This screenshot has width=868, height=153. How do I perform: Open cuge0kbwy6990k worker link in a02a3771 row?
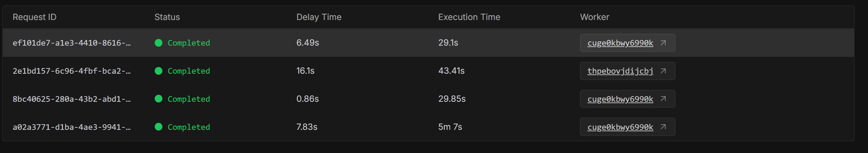click(620, 127)
